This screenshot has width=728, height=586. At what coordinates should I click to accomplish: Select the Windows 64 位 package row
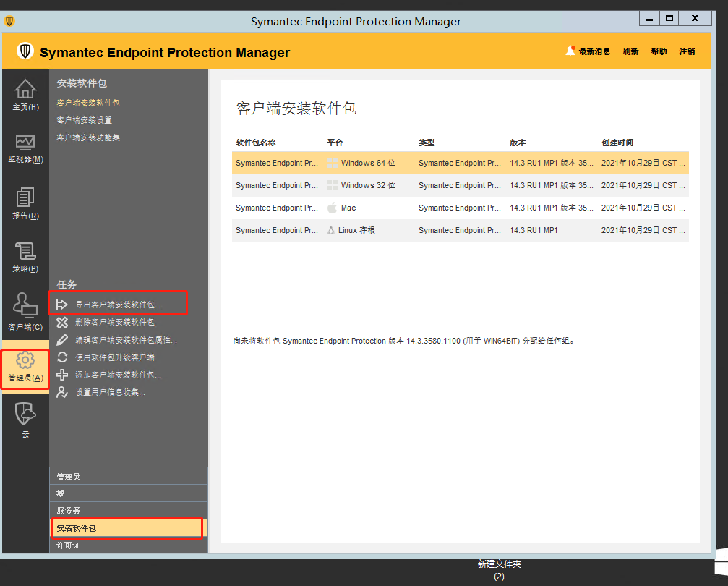pos(460,163)
